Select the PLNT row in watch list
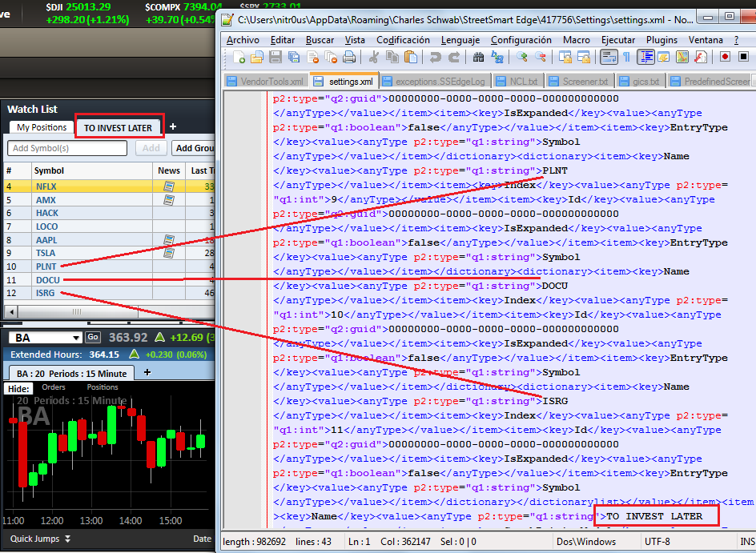The width and height of the screenshot is (756, 553). [x=109, y=266]
